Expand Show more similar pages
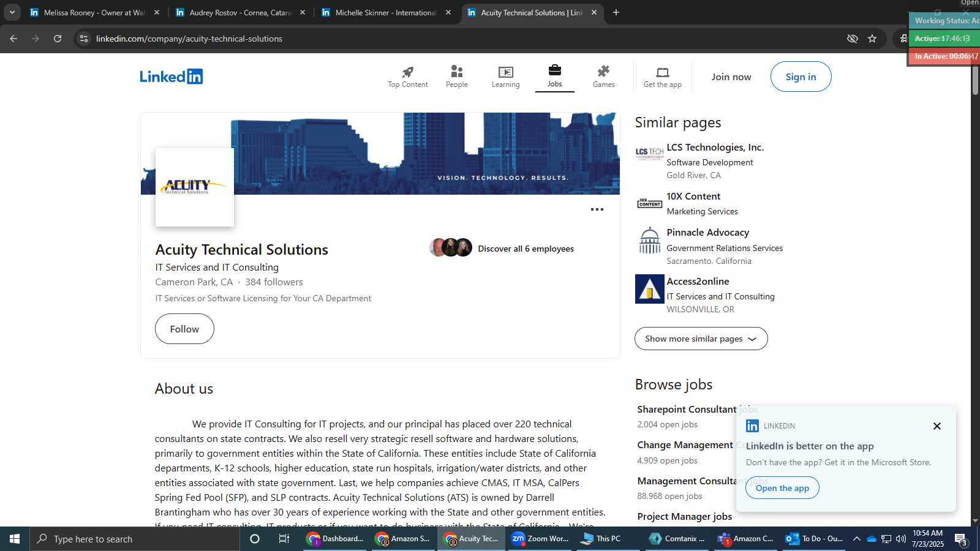 coord(701,339)
